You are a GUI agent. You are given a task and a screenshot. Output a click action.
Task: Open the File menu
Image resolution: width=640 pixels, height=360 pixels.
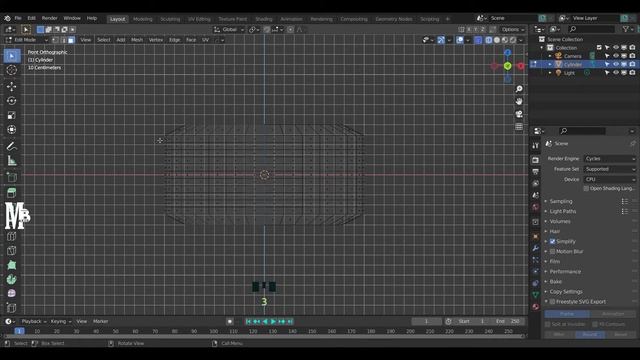pos(18,18)
